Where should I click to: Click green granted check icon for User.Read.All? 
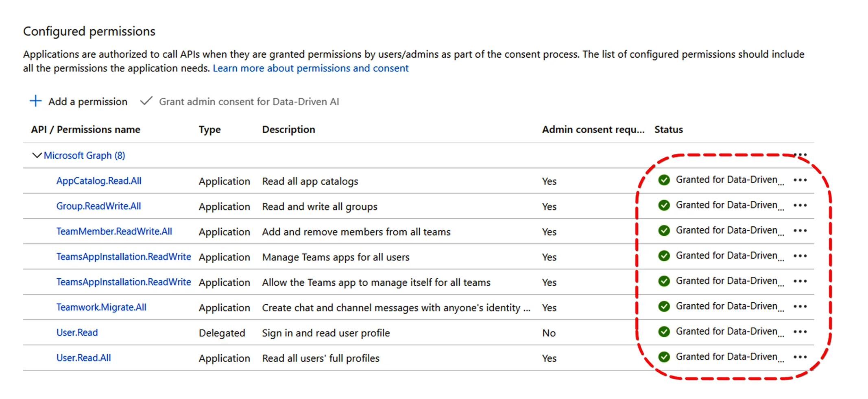pos(664,357)
